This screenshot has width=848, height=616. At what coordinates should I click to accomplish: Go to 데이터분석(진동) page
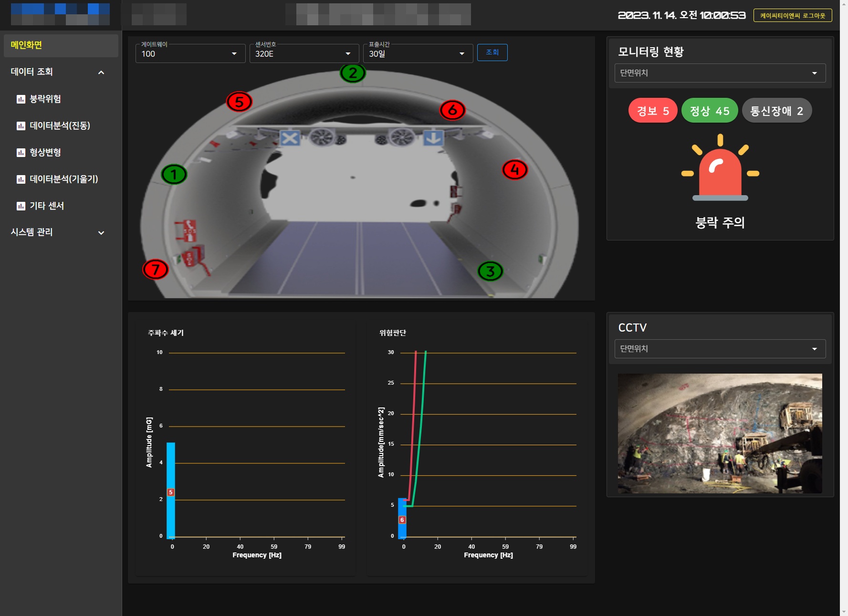[x=61, y=125]
